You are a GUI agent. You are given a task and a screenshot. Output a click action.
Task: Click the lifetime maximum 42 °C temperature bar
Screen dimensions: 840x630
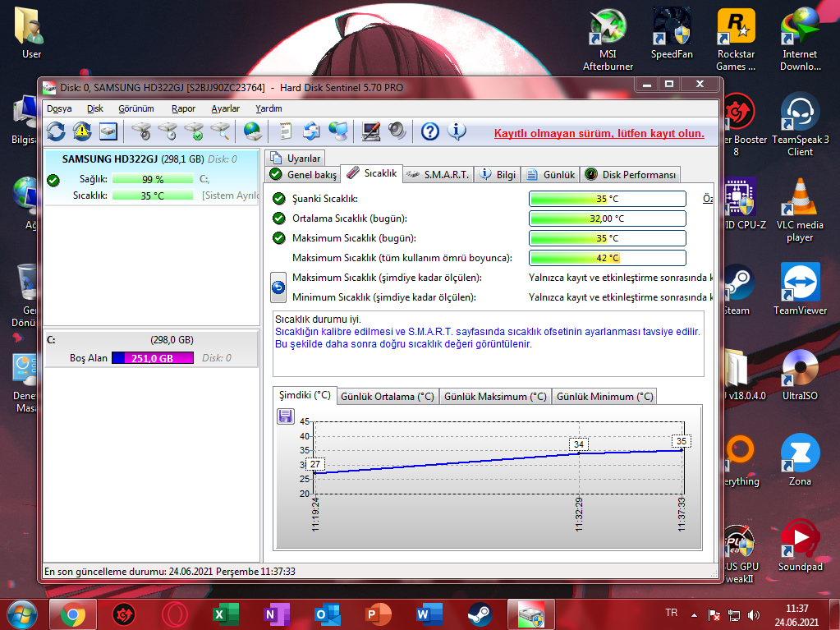(608, 258)
